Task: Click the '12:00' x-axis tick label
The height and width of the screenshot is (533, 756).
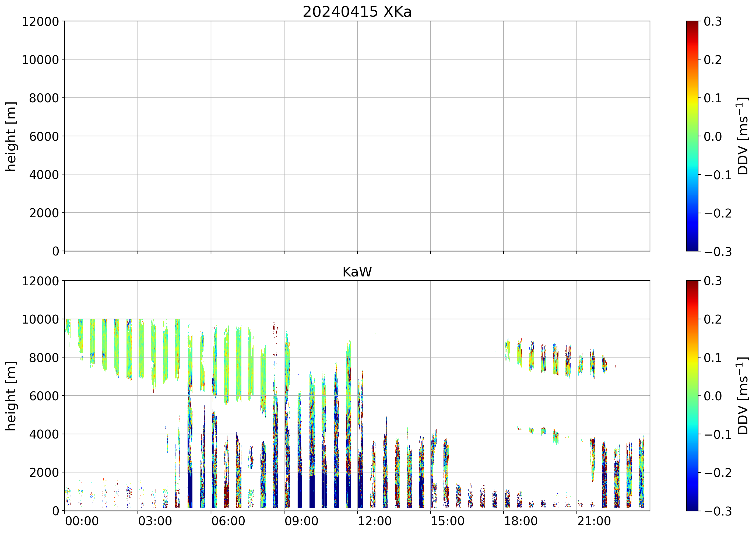Action: click(374, 521)
